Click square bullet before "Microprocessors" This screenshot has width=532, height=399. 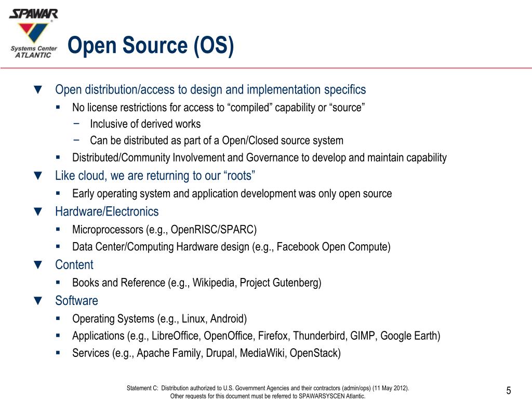(58, 229)
